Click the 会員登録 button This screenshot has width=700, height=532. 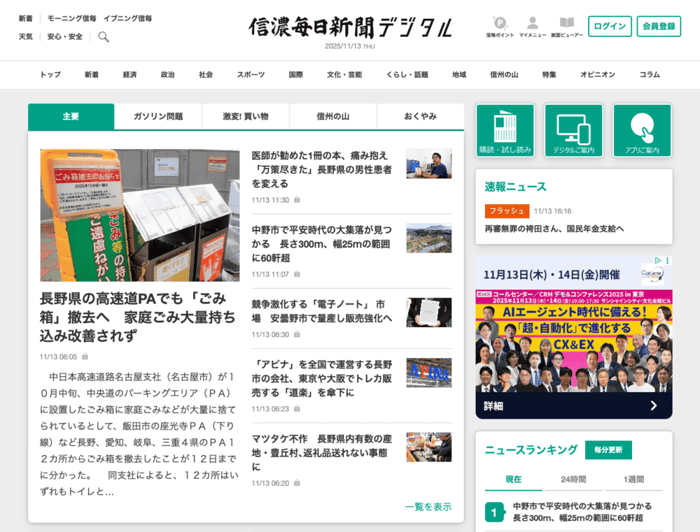tap(658, 27)
